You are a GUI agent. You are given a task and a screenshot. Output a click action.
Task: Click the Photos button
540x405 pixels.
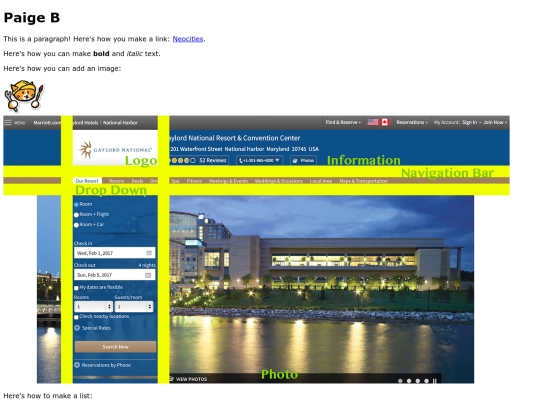[x=303, y=160]
